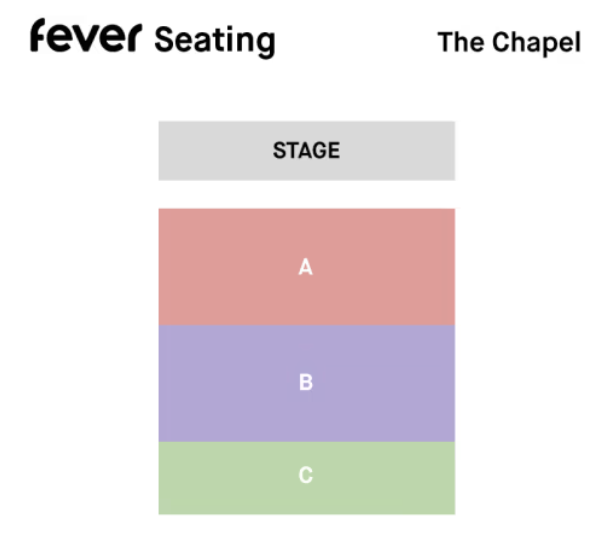Click the word "Chapel" in venue name

pos(537,42)
